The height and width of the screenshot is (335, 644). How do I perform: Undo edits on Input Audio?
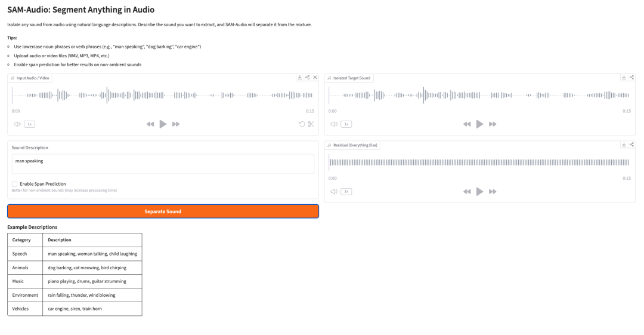point(302,124)
